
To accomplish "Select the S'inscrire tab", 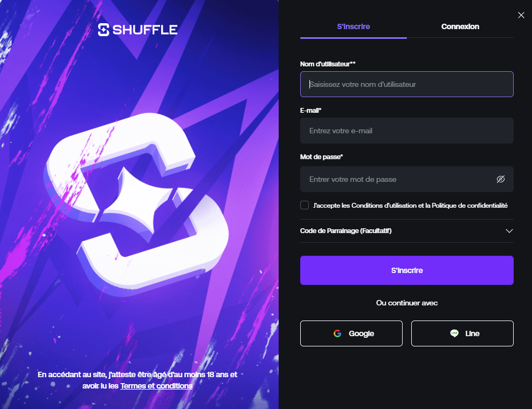I will point(353,26).
